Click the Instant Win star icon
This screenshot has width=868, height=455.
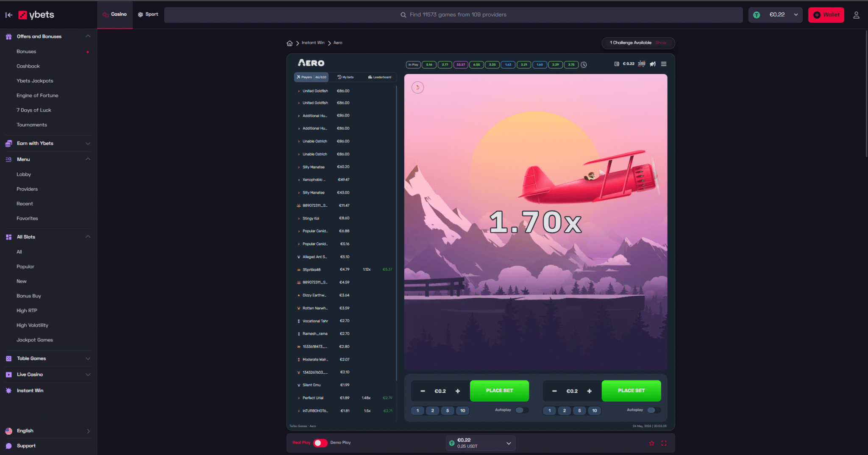point(8,391)
